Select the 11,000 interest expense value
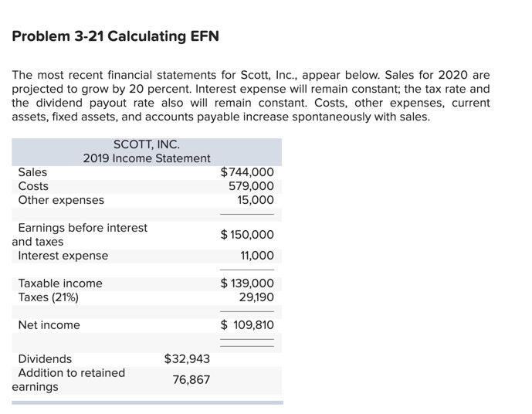 click(x=258, y=256)
